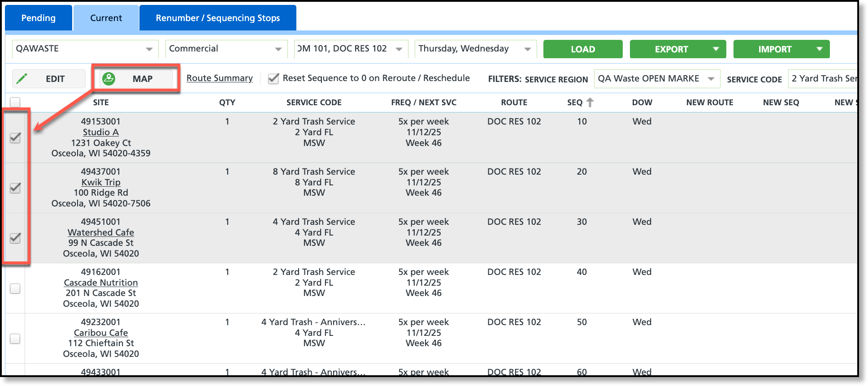Open the Import button dropdown arrow

coord(820,49)
